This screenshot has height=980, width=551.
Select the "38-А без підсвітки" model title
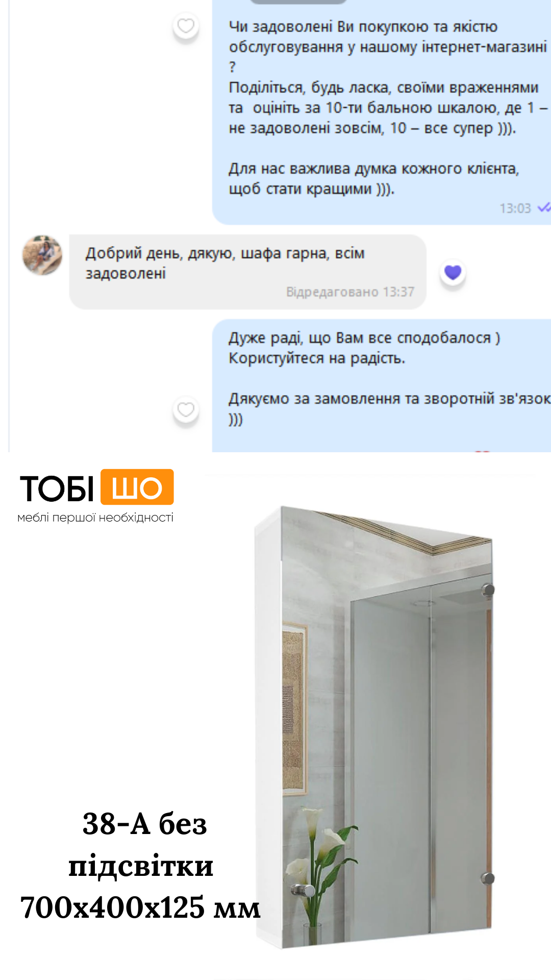click(x=142, y=844)
